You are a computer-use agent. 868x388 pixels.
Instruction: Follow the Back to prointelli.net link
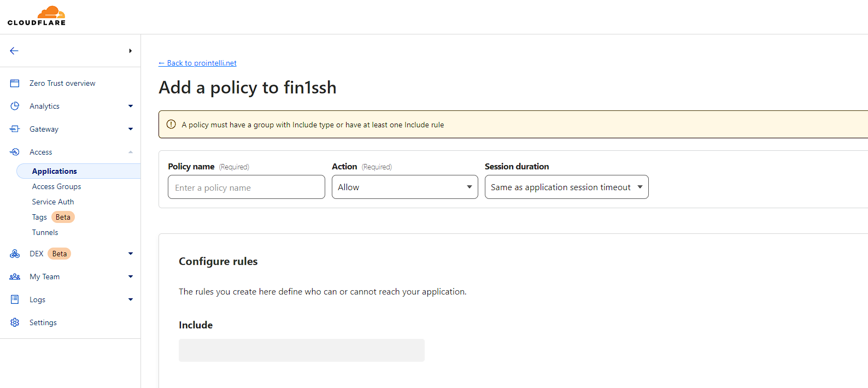(197, 63)
